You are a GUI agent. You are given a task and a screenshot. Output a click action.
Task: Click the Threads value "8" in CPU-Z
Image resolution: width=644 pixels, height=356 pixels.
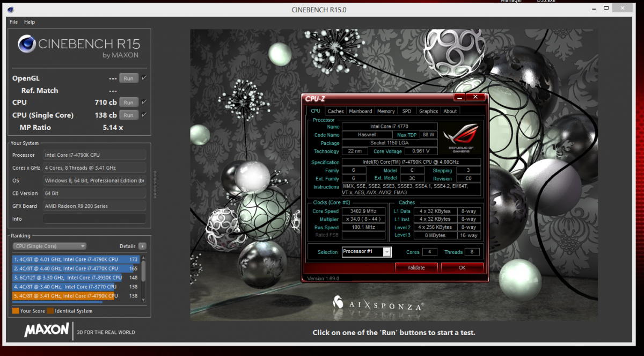coord(472,252)
